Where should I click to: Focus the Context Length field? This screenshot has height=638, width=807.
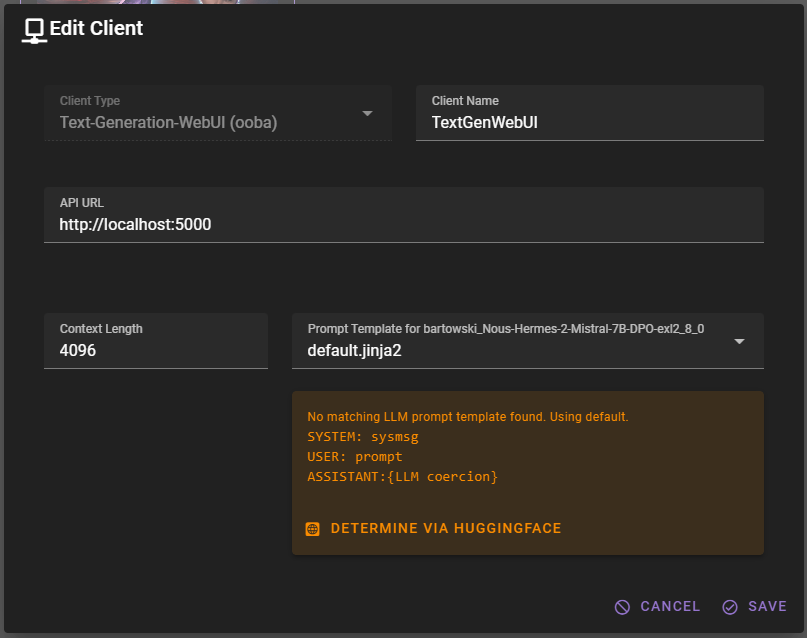pyautogui.click(x=156, y=350)
